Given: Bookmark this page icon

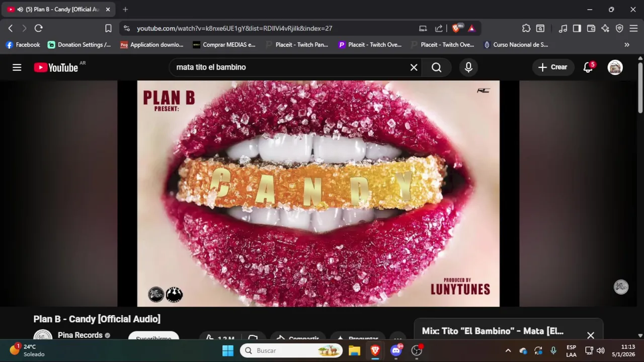Looking at the screenshot, I should [x=108, y=29].
